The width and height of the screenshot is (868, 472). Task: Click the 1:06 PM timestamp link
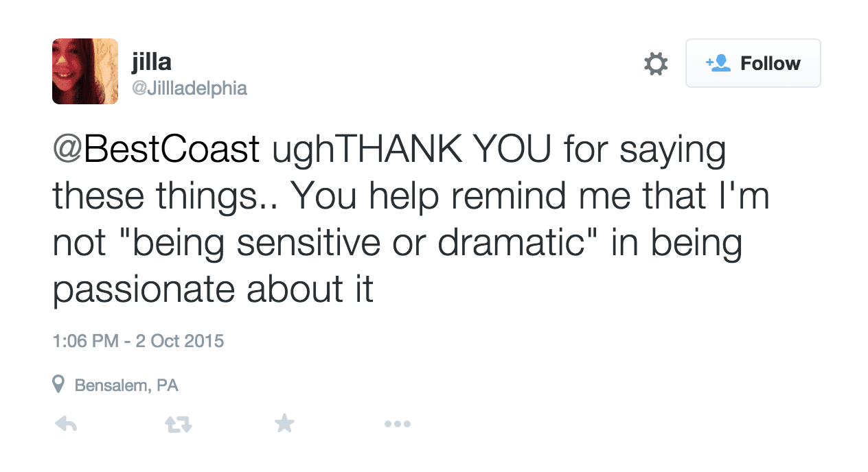138,340
